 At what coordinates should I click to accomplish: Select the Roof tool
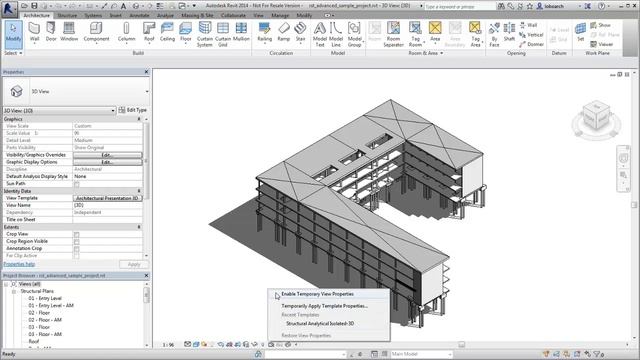click(x=149, y=32)
